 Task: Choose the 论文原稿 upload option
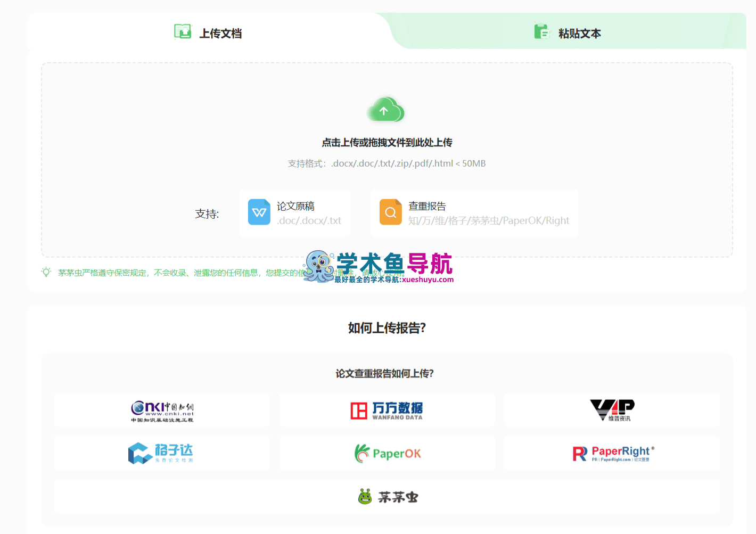point(295,213)
